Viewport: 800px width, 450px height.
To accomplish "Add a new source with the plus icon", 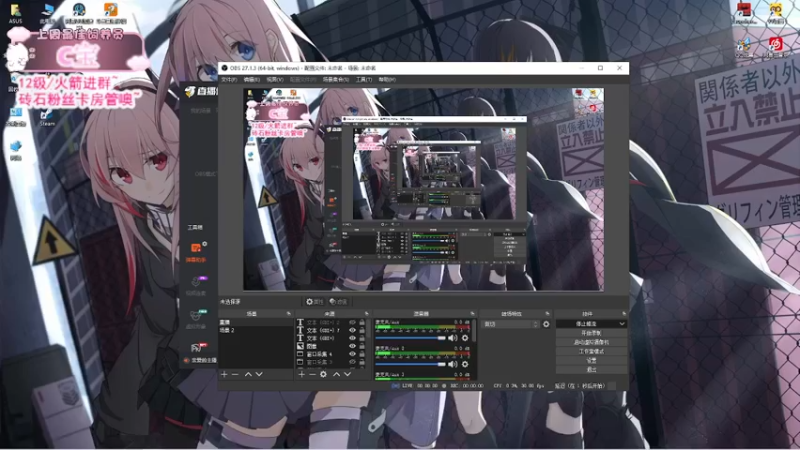I will [302, 374].
